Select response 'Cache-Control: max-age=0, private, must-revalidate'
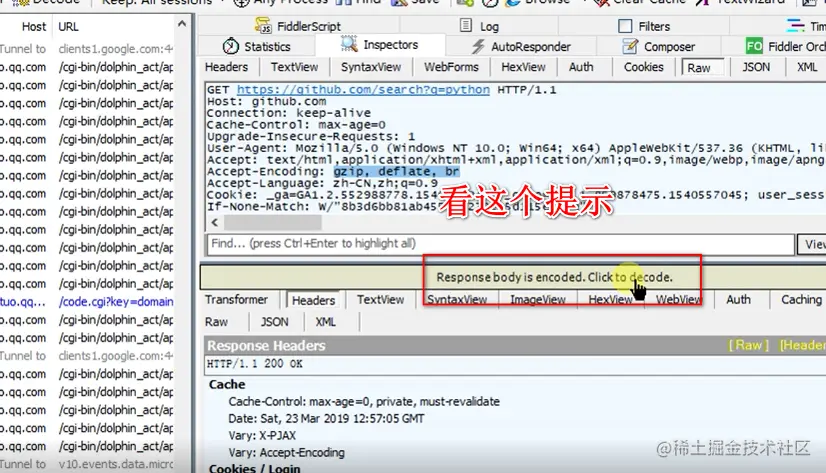The height and width of the screenshot is (473, 826). (364, 401)
